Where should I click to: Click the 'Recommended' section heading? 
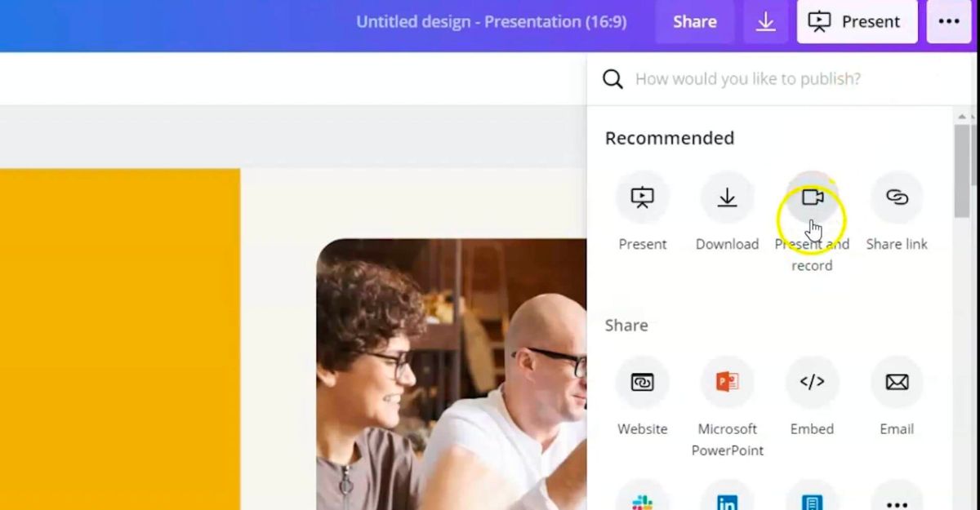(670, 138)
